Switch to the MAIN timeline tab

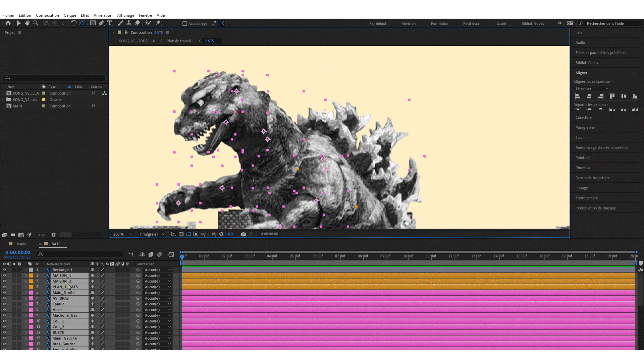point(21,244)
